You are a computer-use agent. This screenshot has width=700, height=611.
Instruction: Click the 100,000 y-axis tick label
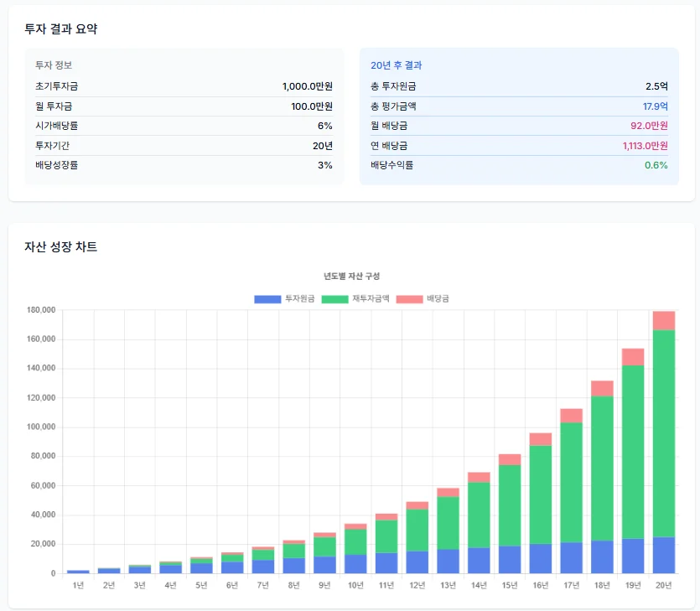coord(41,427)
